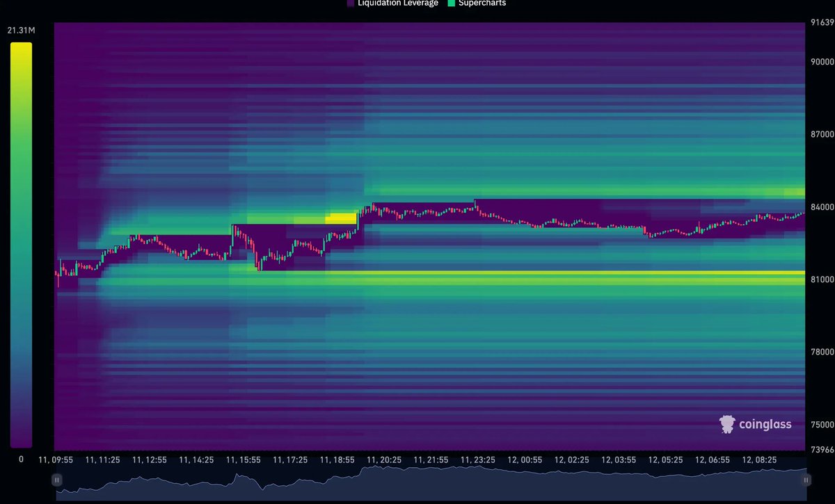
Task: Click the 75000 price axis label
Action: (822, 424)
